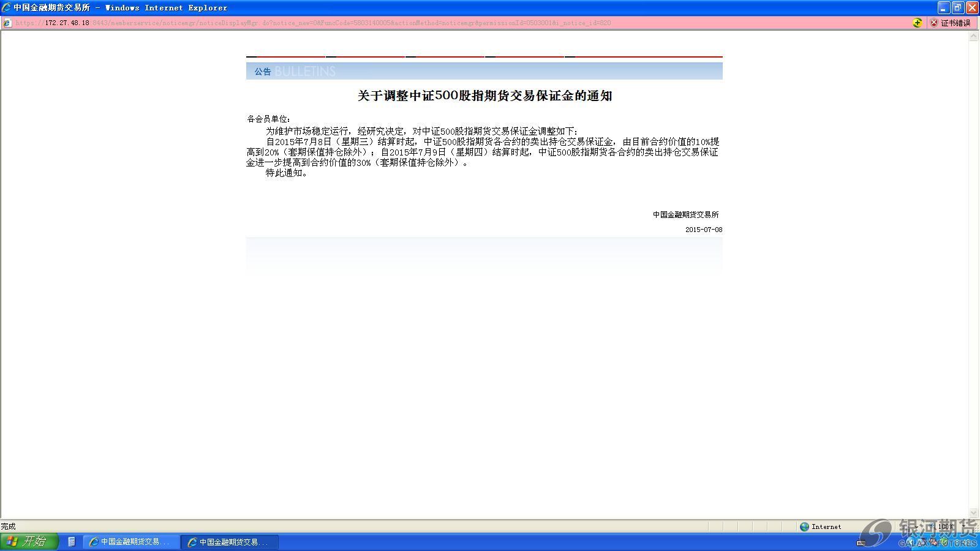Click the URL in the address bar
This screenshot has height=551, width=980.
(x=313, y=23)
